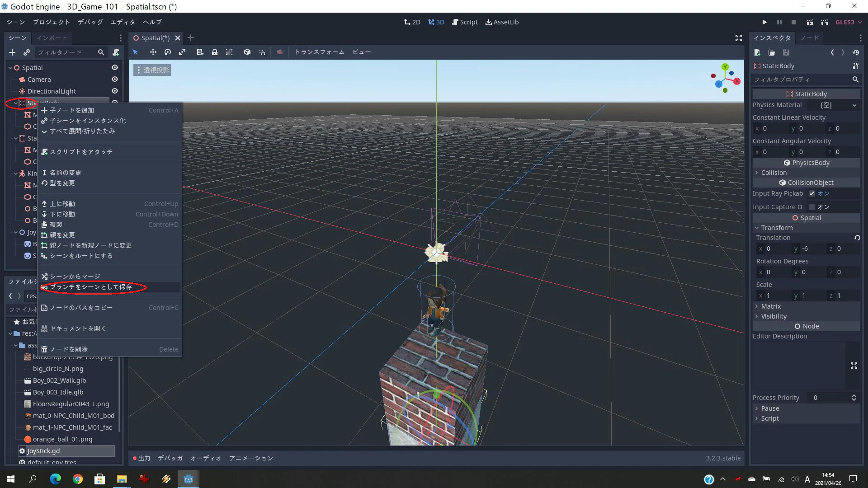This screenshot has width=868, height=488.
Task: Open the inspector load resource folder icon
Action: pos(772,52)
